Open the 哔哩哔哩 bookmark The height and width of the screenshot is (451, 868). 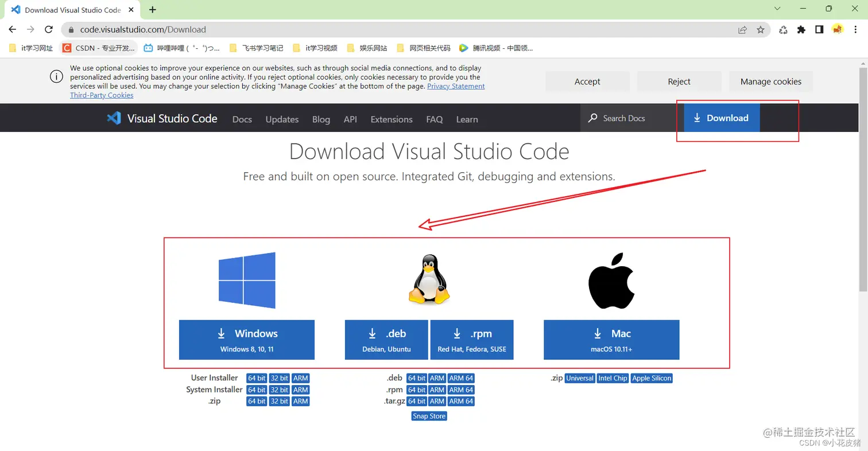tap(181, 48)
